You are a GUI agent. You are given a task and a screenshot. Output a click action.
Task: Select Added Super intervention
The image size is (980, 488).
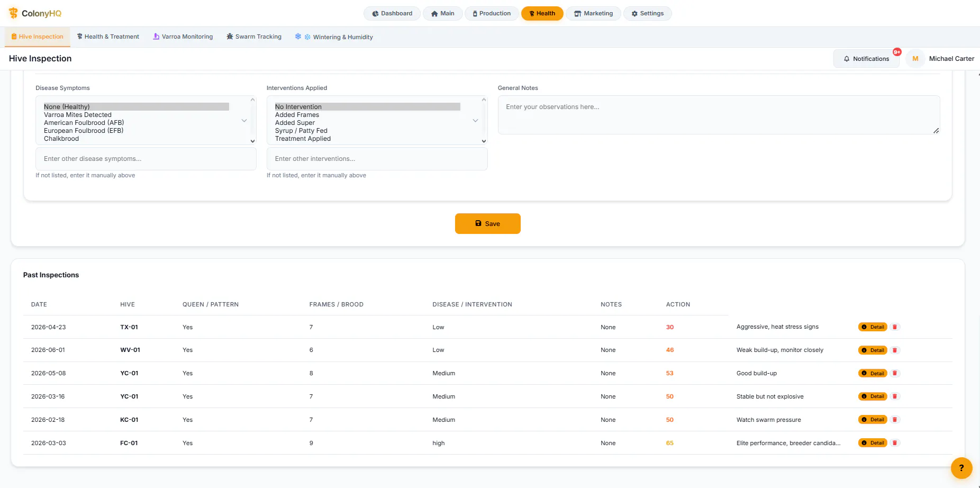pyautogui.click(x=367, y=123)
